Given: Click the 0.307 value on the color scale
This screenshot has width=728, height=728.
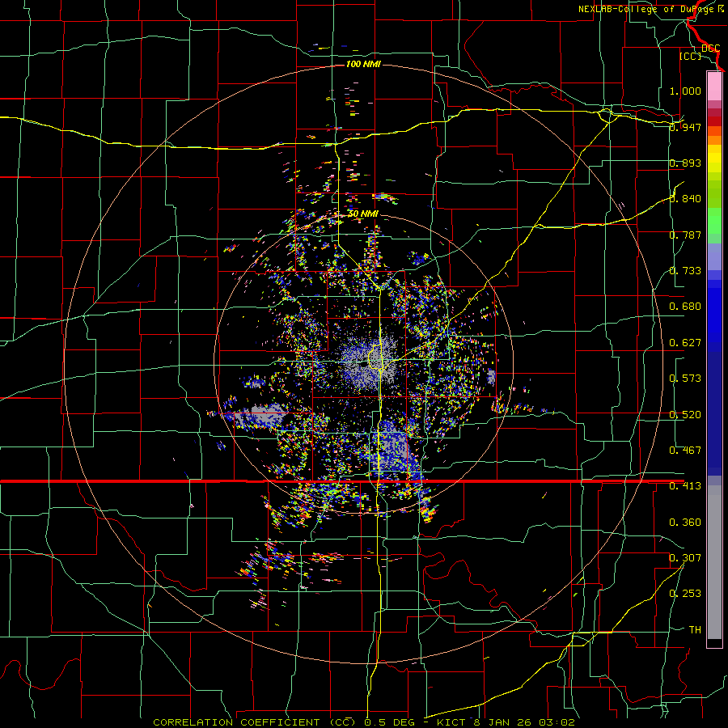Looking at the screenshot, I should pyautogui.click(x=685, y=558).
